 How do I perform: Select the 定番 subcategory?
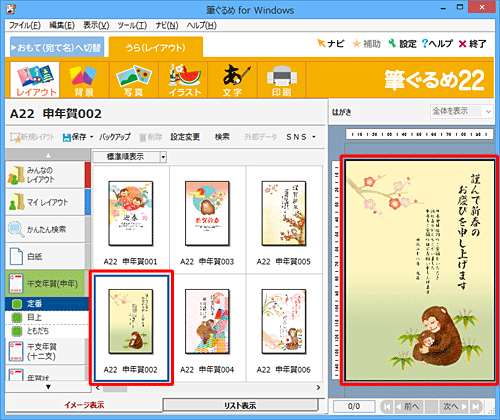tap(47, 303)
